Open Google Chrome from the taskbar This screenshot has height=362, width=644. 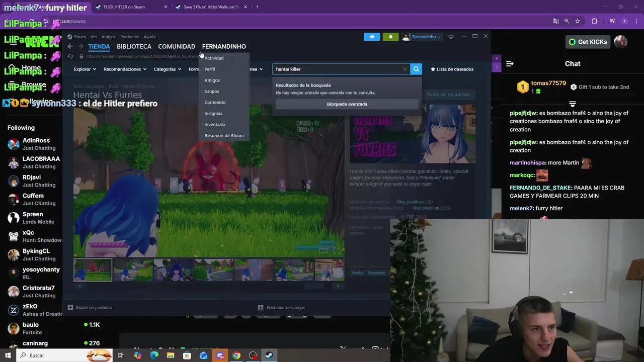pyautogui.click(x=236, y=355)
